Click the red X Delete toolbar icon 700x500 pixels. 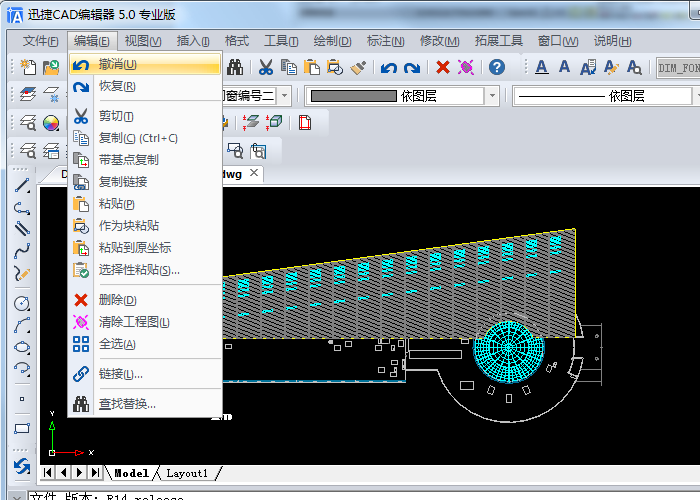(443, 67)
